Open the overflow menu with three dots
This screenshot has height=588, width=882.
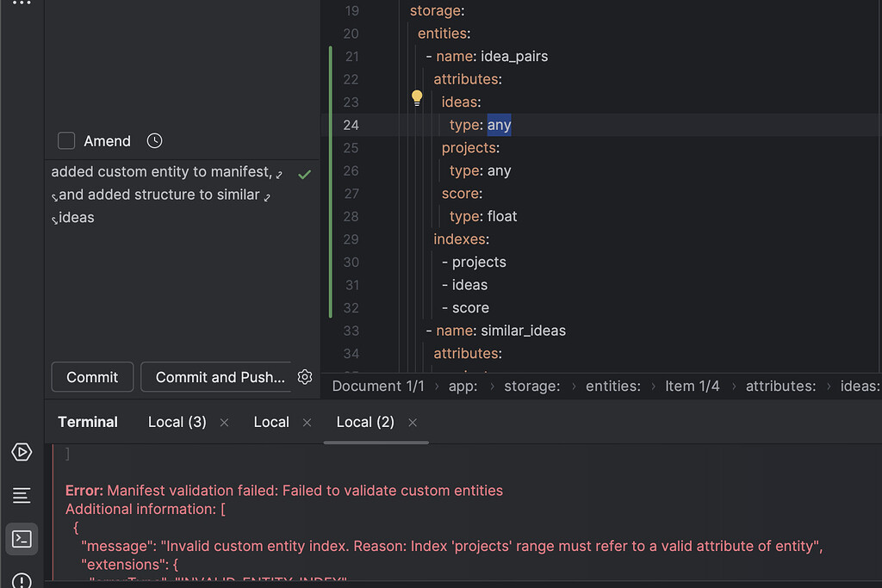(22, 4)
